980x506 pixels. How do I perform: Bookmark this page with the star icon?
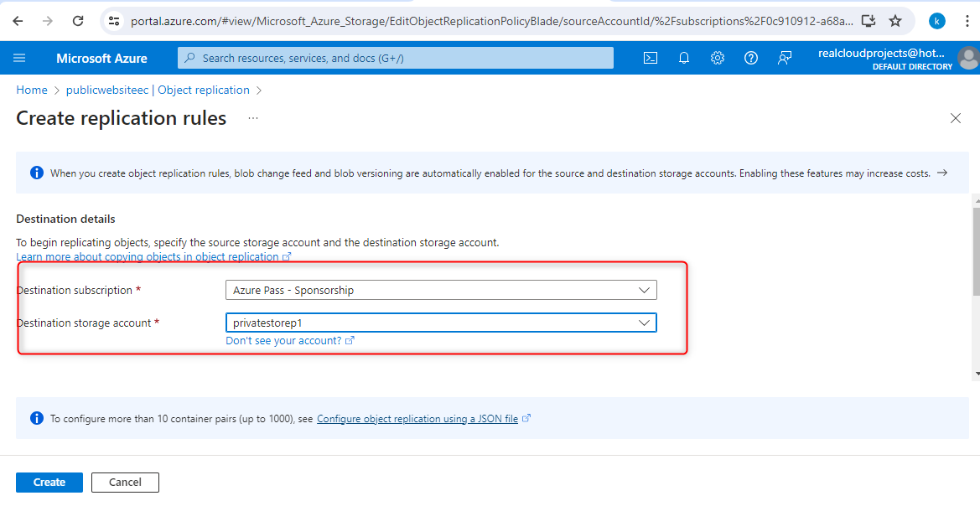(x=895, y=21)
